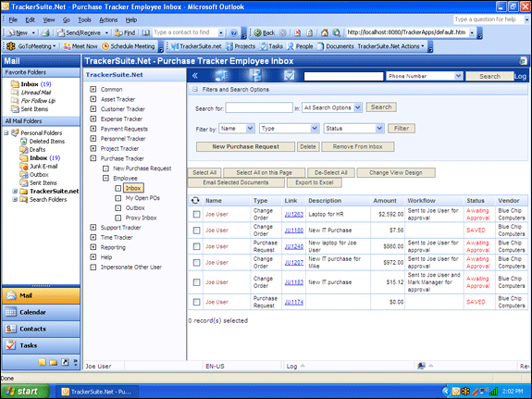532x399 pixels.
Task: Click Export to Excel button
Action: [x=315, y=182]
